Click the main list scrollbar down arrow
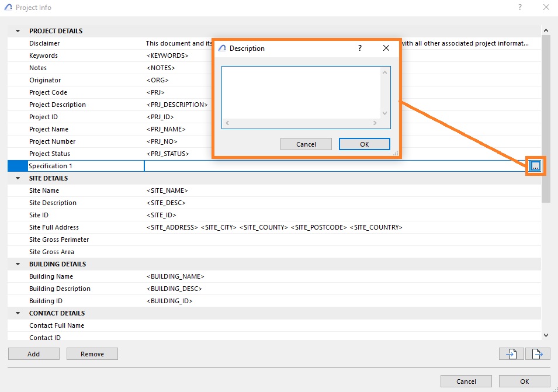Screen dimensions: 558x392 pyautogui.click(x=546, y=335)
